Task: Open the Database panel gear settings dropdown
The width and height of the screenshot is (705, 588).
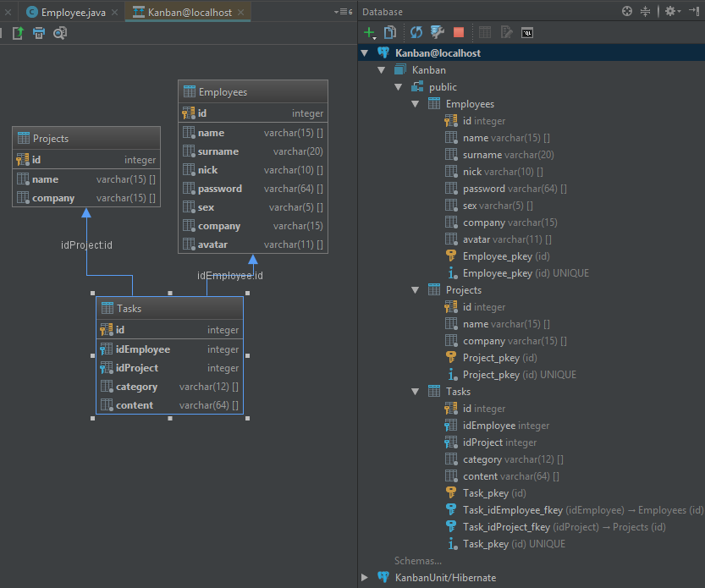Action: pos(672,12)
